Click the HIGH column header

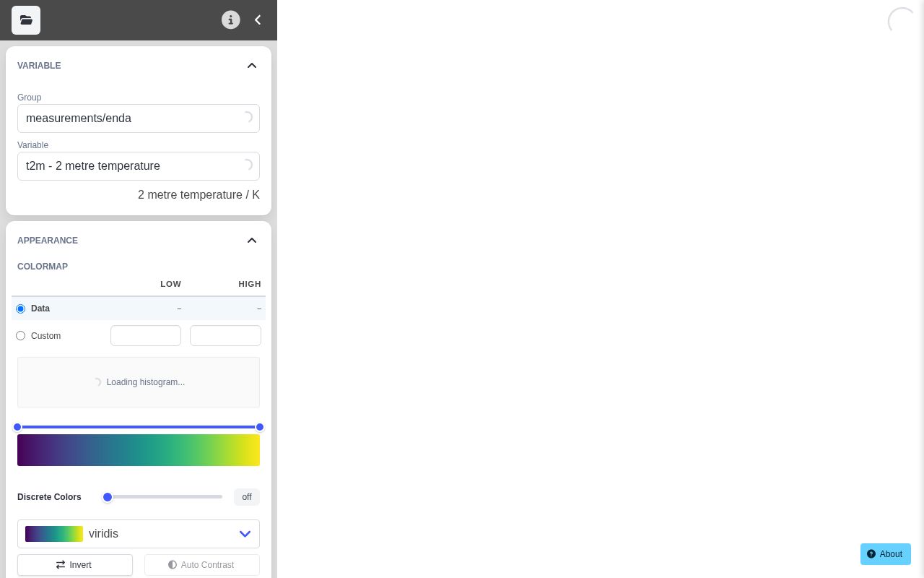click(250, 284)
